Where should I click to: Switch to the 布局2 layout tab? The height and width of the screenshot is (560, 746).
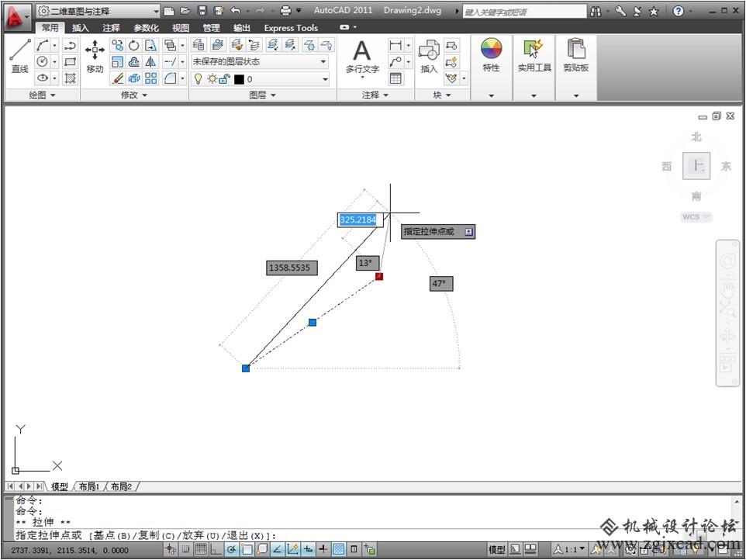coord(121,486)
